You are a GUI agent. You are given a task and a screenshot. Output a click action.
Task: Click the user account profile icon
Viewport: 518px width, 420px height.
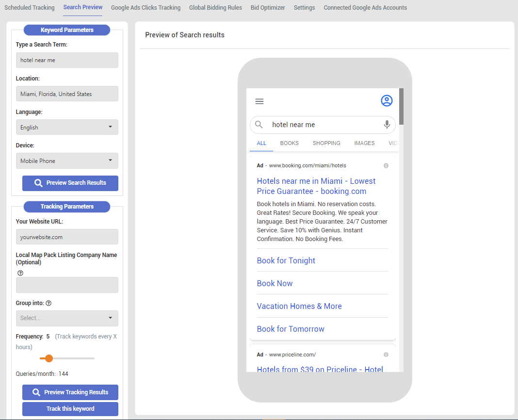coord(387,100)
